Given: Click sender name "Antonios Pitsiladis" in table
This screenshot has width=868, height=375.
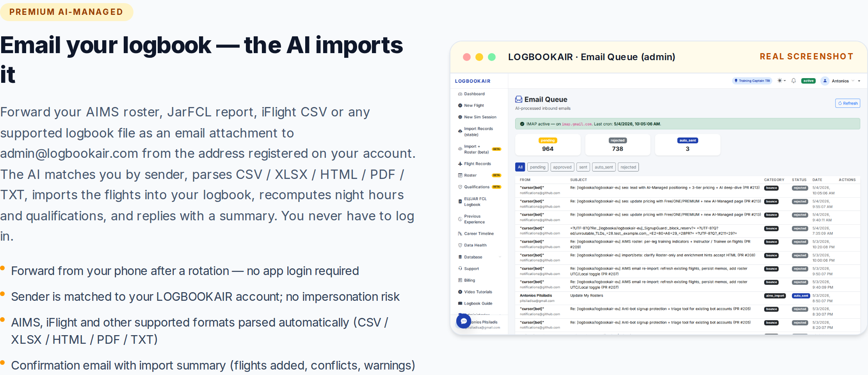Looking at the screenshot, I should [x=535, y=296].
